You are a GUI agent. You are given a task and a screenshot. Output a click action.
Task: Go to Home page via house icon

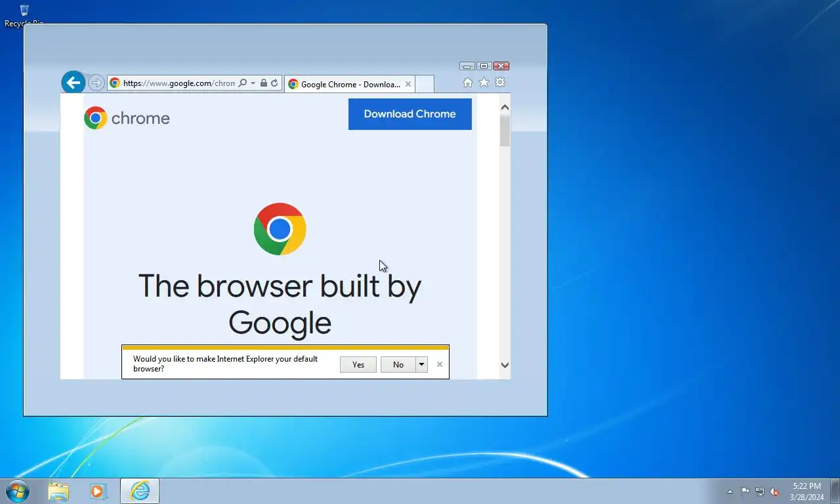[x=467, y=83]
